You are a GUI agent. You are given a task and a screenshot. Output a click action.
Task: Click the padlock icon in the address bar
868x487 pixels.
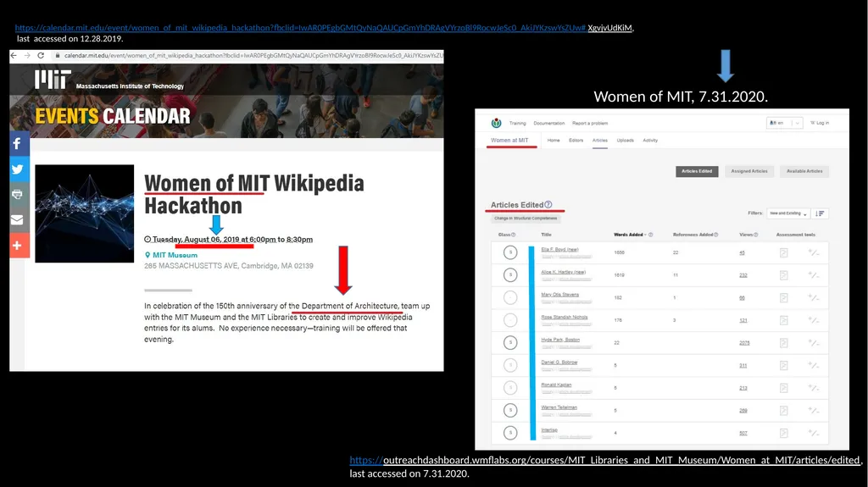[x=58, y=55]
